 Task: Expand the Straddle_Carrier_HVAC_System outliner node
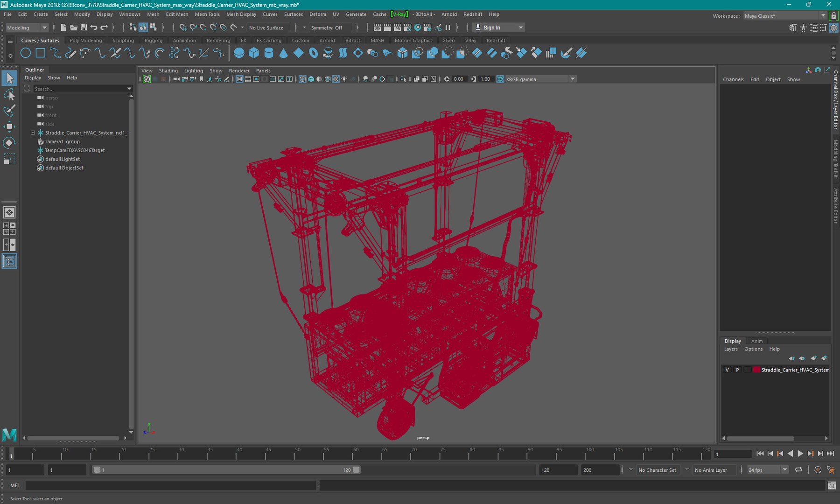33,133
